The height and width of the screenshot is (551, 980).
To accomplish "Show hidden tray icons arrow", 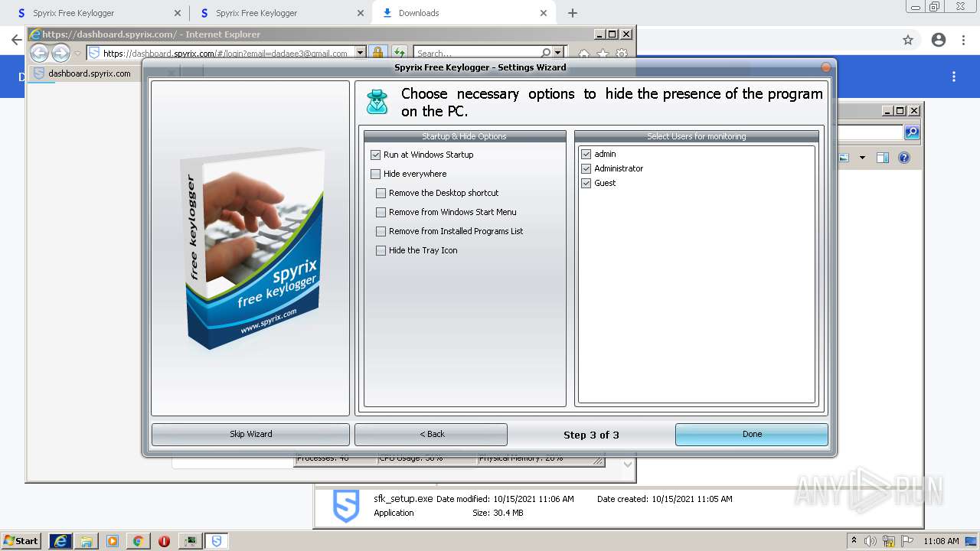I will (854, 540).
